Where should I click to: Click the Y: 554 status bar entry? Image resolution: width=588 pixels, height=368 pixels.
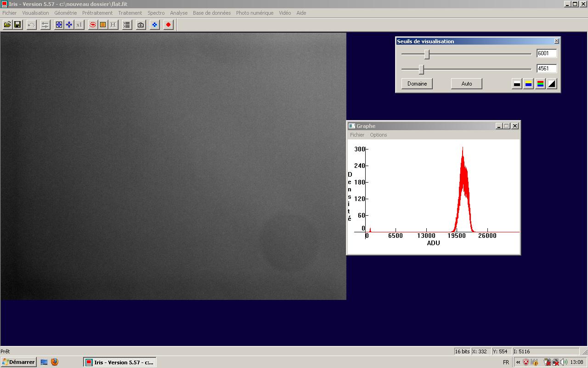click(502, 351)
